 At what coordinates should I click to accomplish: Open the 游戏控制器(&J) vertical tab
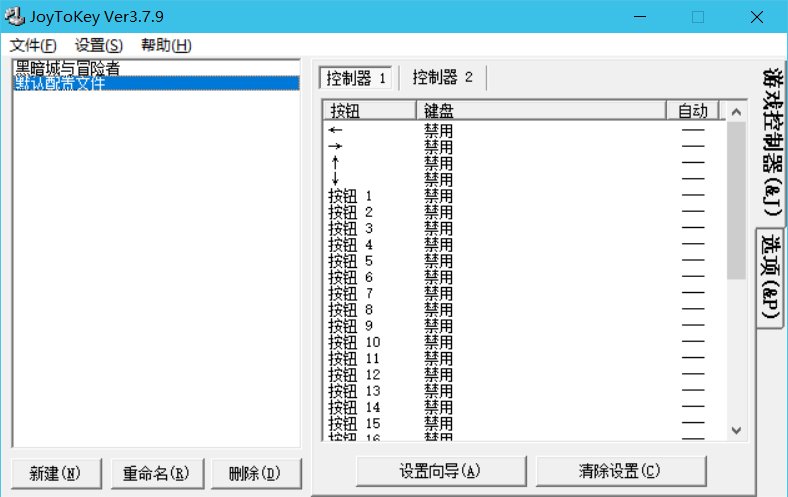coord(771,143)
